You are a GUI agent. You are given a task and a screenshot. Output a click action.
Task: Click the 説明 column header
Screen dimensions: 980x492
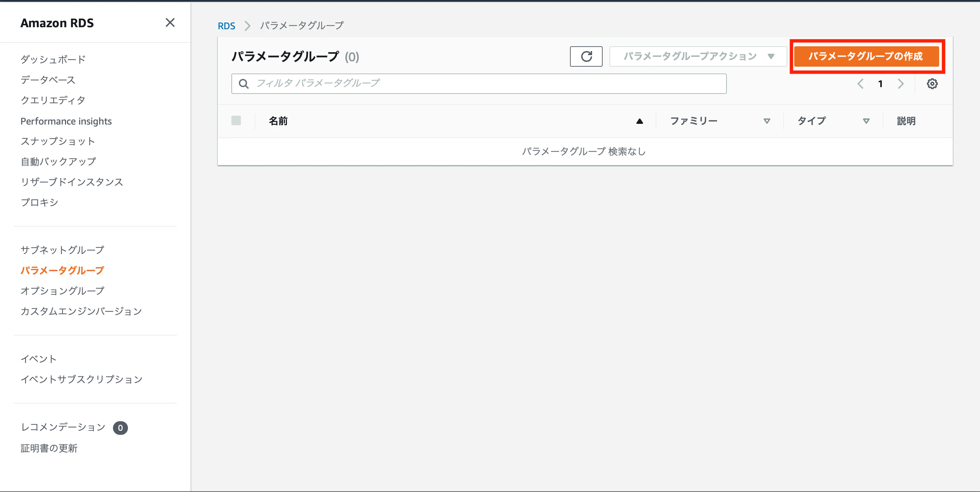pyautogui.click(x=906, y=121)
